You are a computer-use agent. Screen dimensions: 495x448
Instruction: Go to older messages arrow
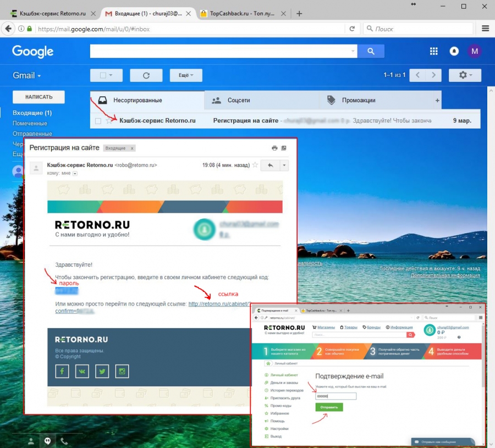(x=433, y=75)
